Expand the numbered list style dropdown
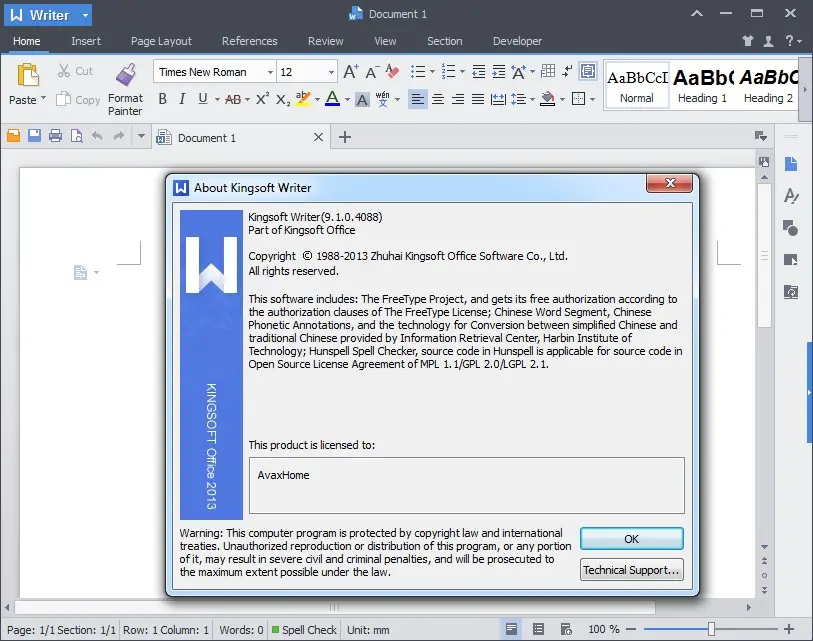Viewport: 813px width, 641px height. point(462,72)
